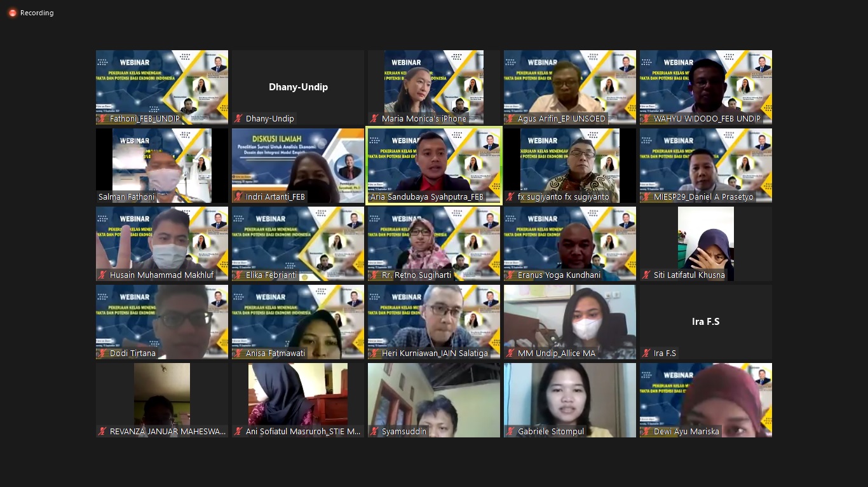Viewport: 868px width, 487px height.
Task: Click the Recording text at top left
Action: click(x=37, y=13)
